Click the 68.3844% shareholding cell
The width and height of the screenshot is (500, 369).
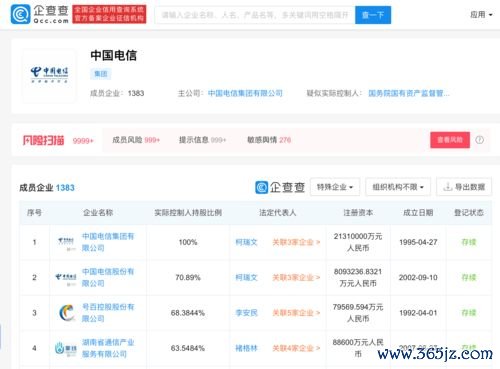[188, 313]
